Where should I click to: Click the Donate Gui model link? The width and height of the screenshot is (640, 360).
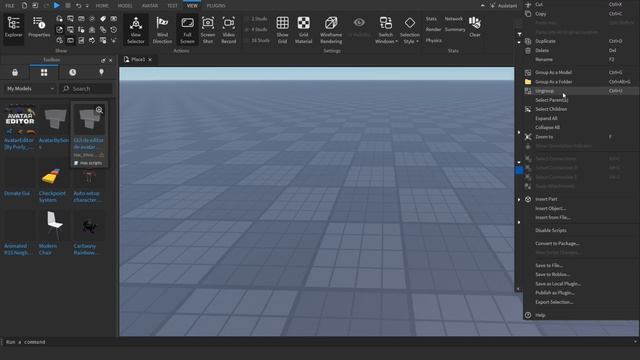(x=17, y=193)
